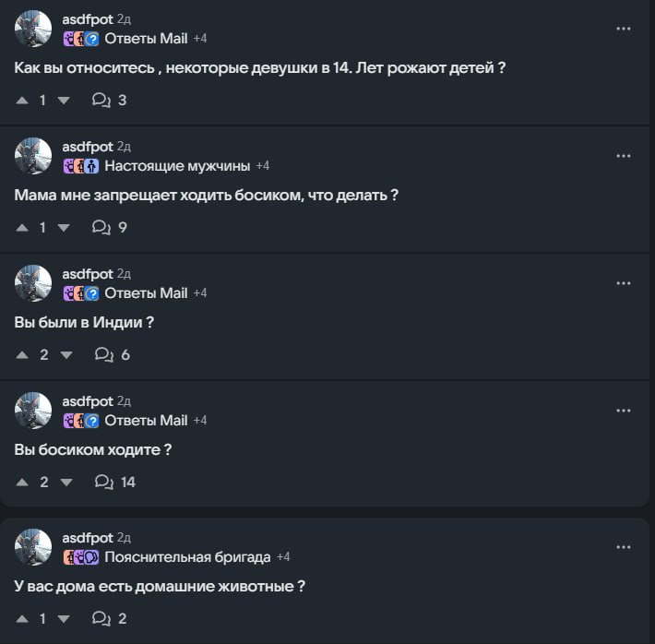The height and width of the screenshot is (644, 655).
Task: Open three-dots menu on 'Пояснительная бригада' post
Action: [624, 547]
